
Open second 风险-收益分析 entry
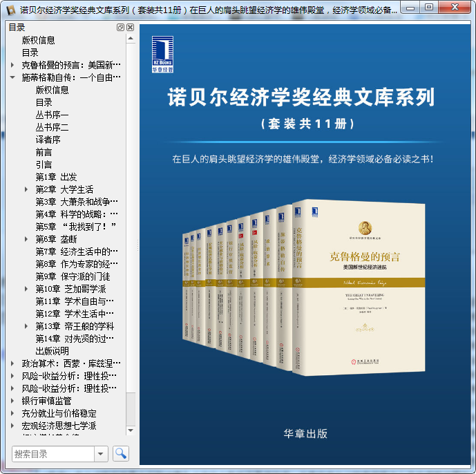click(x=69, y=388)
